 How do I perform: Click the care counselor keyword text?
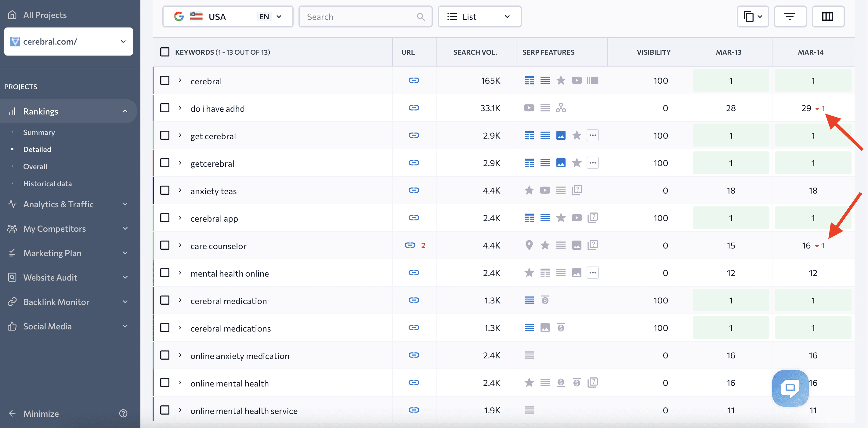218,246
